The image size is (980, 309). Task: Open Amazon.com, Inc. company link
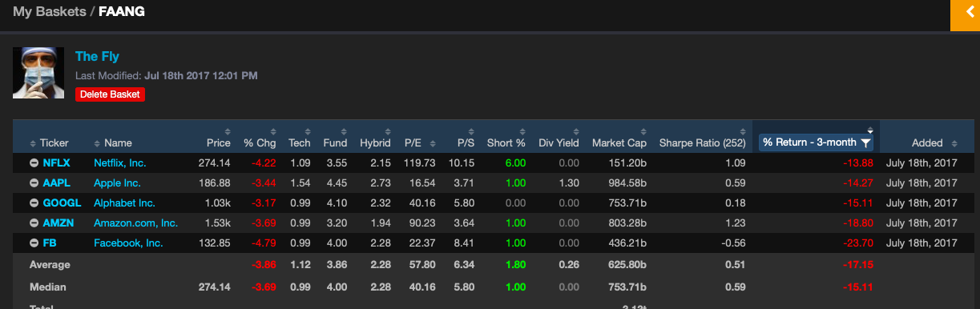pos(135,223)
